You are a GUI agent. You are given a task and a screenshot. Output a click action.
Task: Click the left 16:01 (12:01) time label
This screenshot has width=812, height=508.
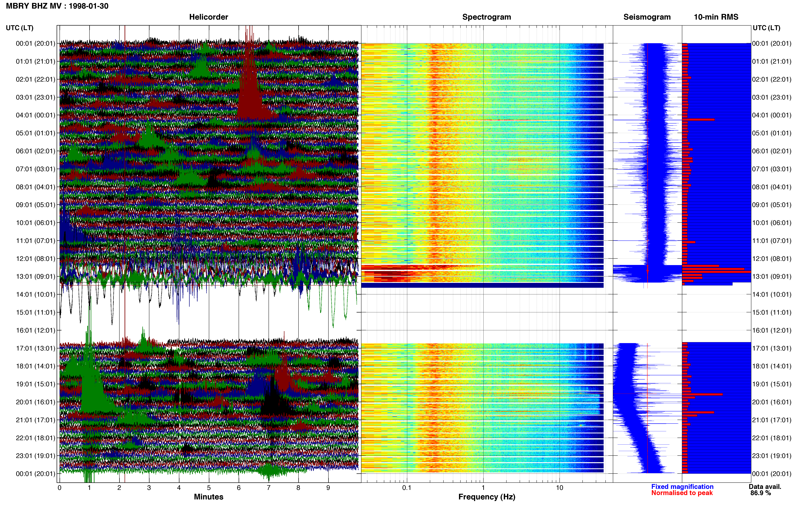tap(36, 330)
